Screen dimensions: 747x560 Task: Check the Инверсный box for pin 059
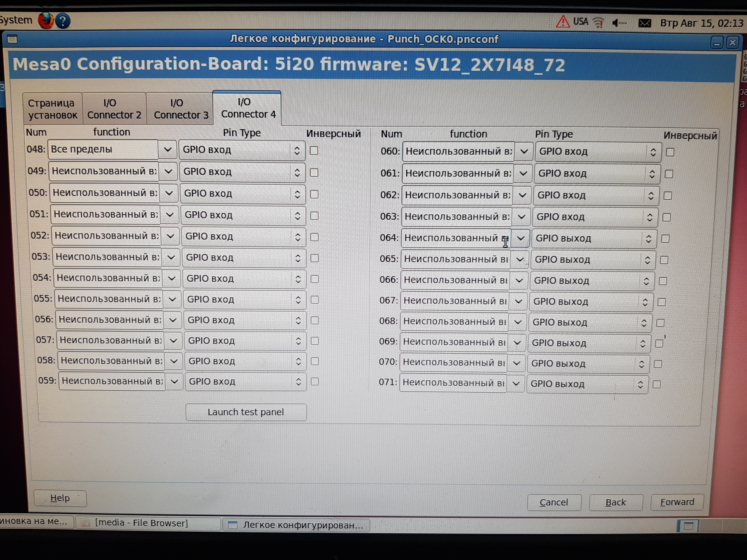[315, 381]
